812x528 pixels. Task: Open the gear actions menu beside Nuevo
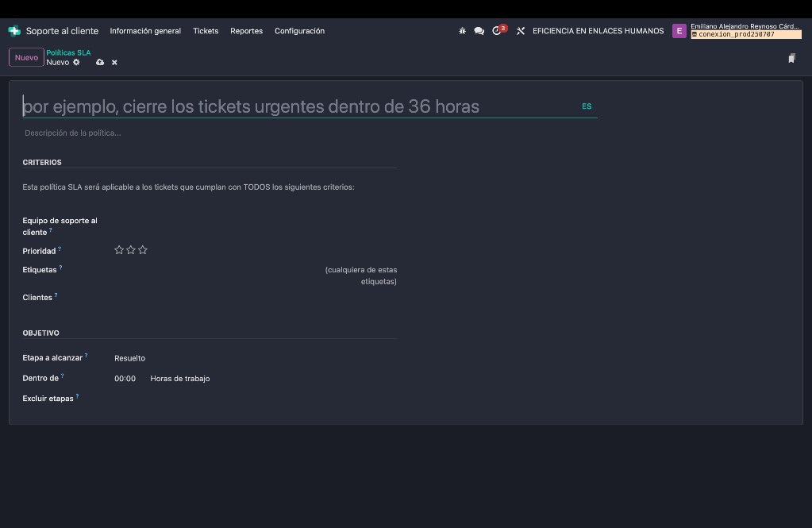tap(77, 63)
